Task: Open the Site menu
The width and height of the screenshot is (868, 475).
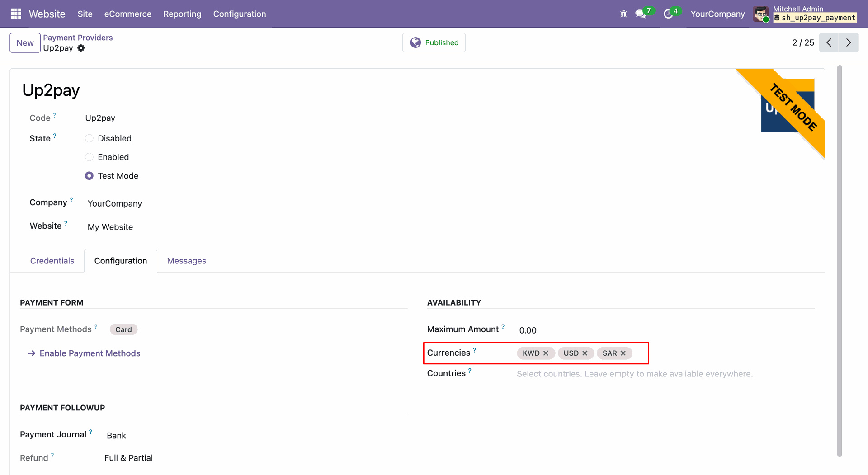Action: (85, 14)
